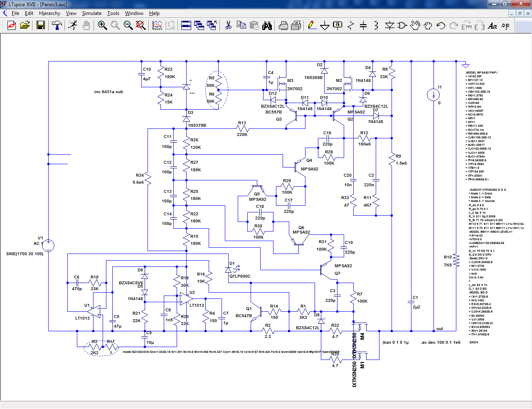This screenshot has width=532, height=409.
Task: Click the 1N5369B diode label
Action: (313, 78)
